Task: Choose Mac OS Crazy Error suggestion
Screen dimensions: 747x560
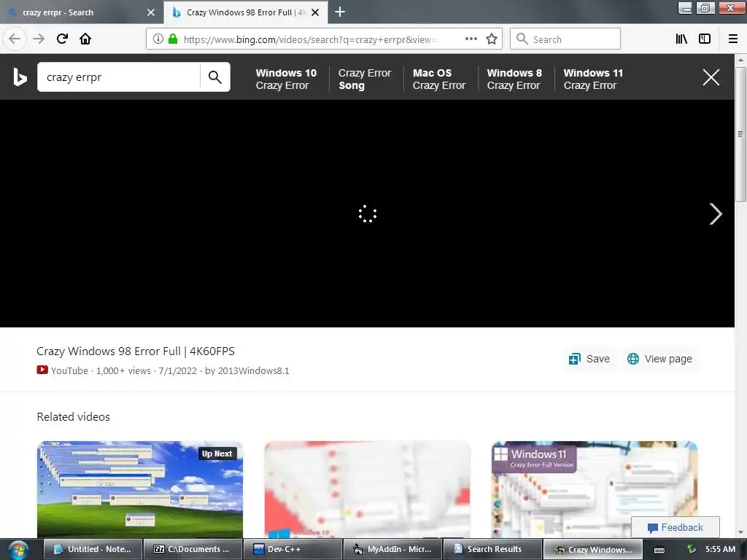Action: (x=438, y=79)
